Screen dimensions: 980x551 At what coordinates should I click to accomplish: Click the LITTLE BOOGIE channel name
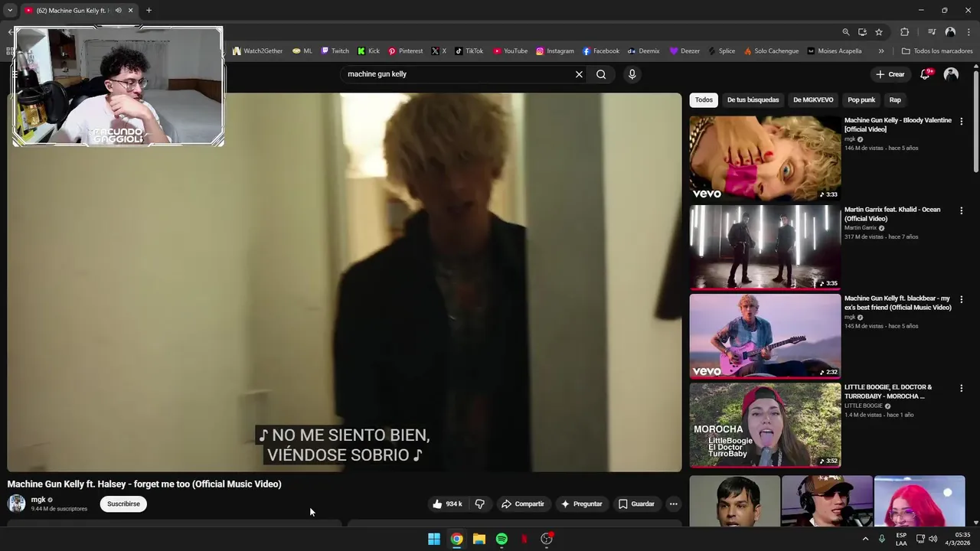click(864, 406)
